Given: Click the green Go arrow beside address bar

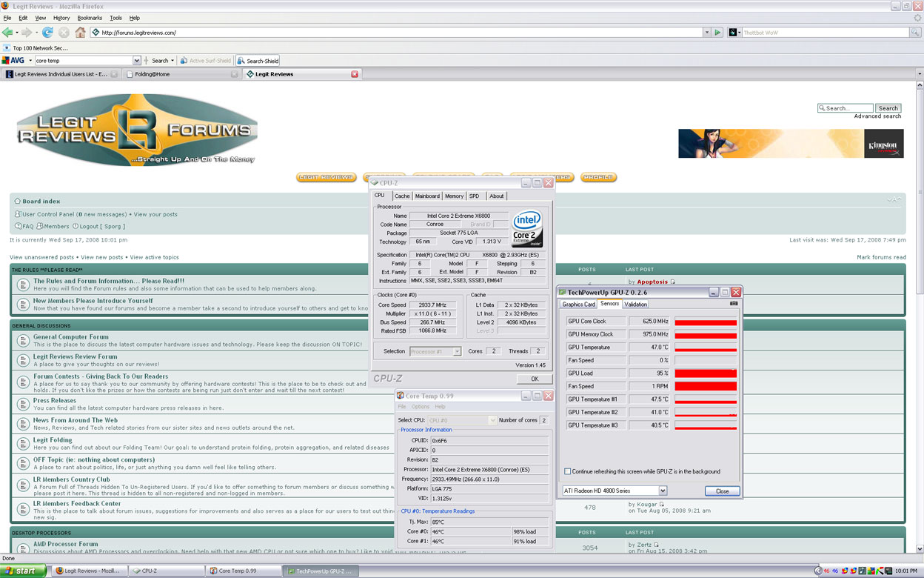Looking at the screenshot, I should click(x=717, y=33).
